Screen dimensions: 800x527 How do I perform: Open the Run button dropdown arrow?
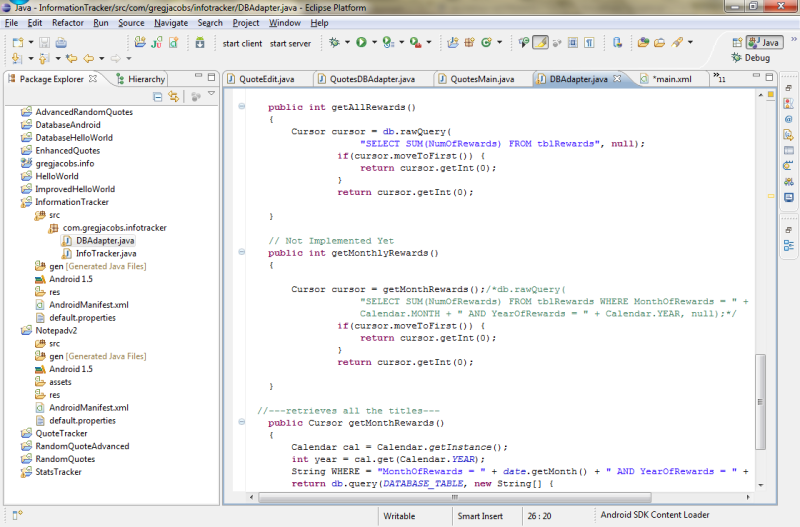pos(373,43)
